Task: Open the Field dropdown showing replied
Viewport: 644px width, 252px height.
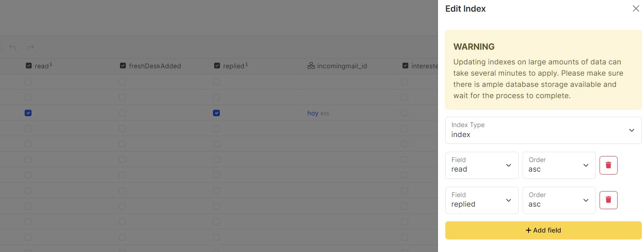Action: (x=482, y=200)
